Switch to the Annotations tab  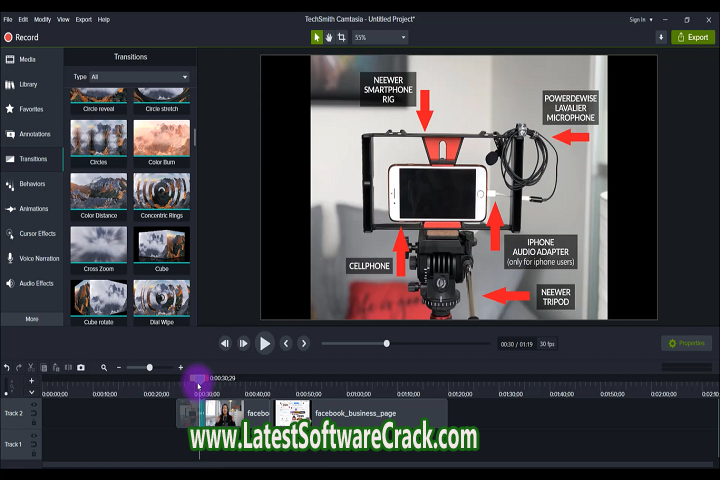[x=31, y=134]
